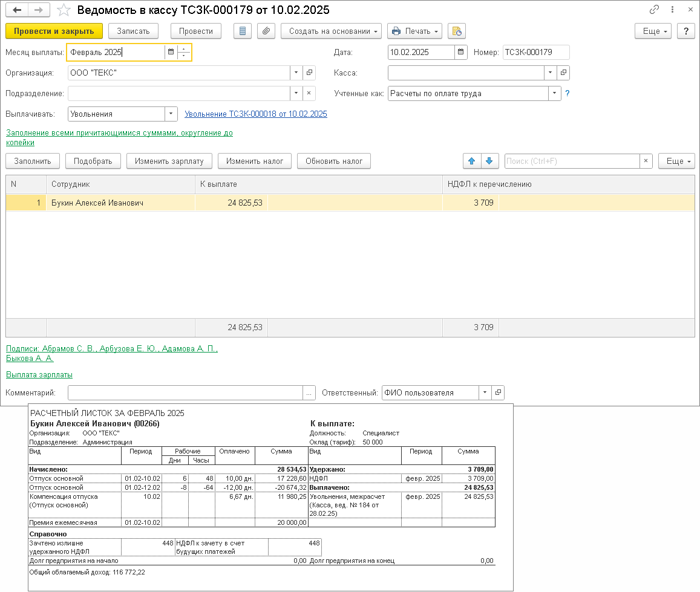Copy link to document via chain icon

coord(654,10)
